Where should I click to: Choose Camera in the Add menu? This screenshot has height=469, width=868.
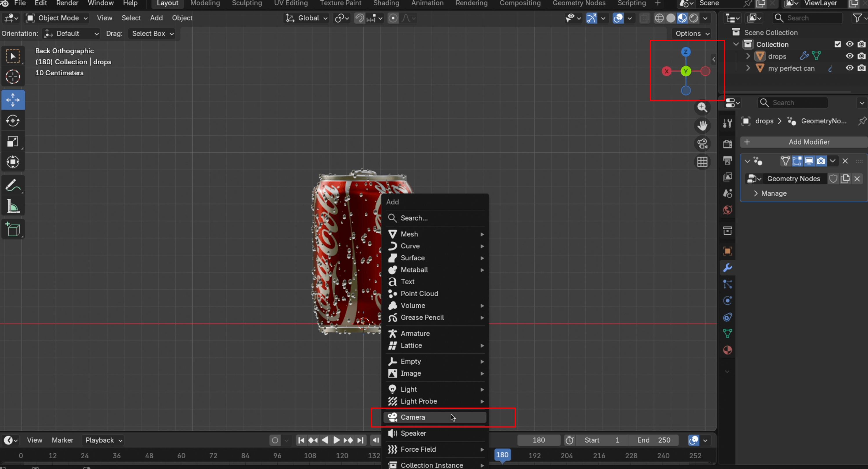click(435, 417)
